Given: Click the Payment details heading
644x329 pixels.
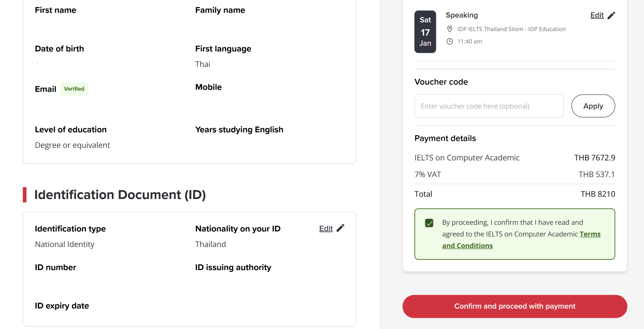Looking at the screenshot, I should (x=445, y=138).
